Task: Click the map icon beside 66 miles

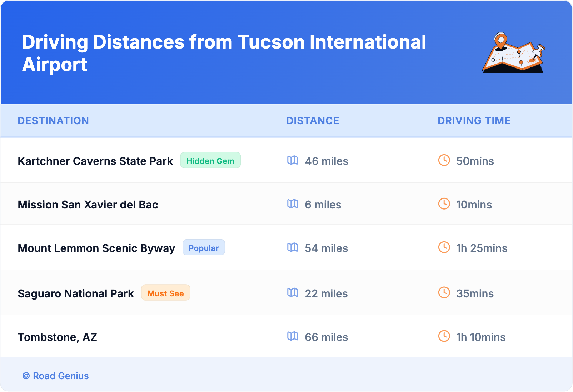Action: [x=293, y=336]
